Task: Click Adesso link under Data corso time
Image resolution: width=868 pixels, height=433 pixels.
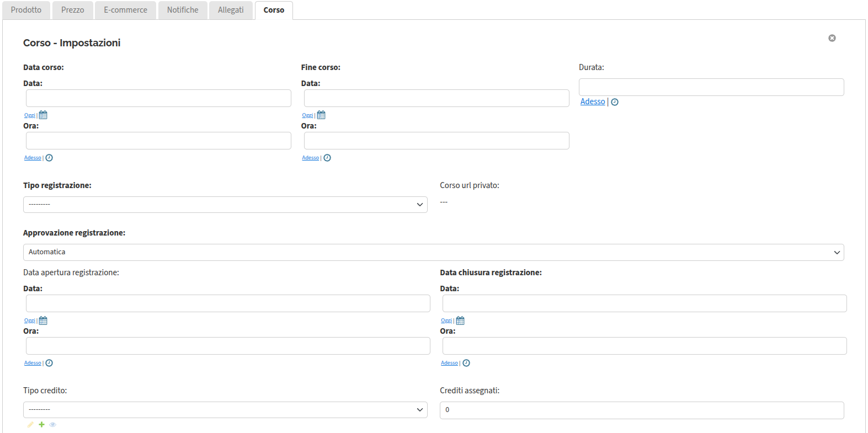Action: tap(33, 158)
